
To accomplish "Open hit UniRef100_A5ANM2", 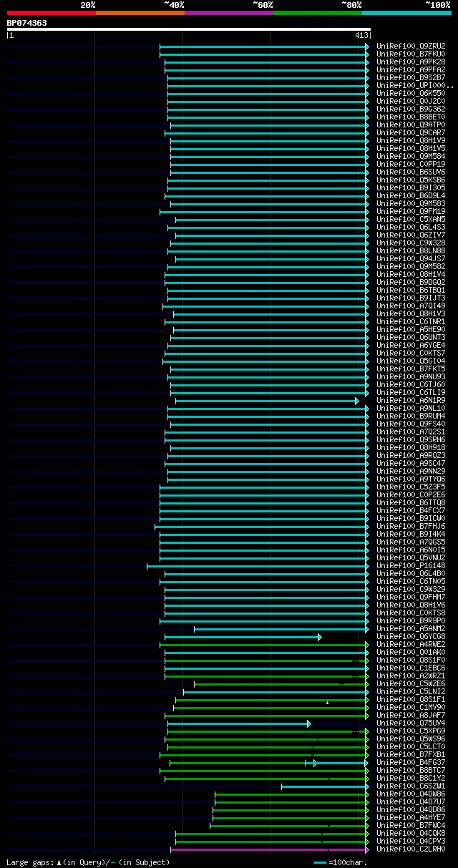I will click(x=411, y=628).
